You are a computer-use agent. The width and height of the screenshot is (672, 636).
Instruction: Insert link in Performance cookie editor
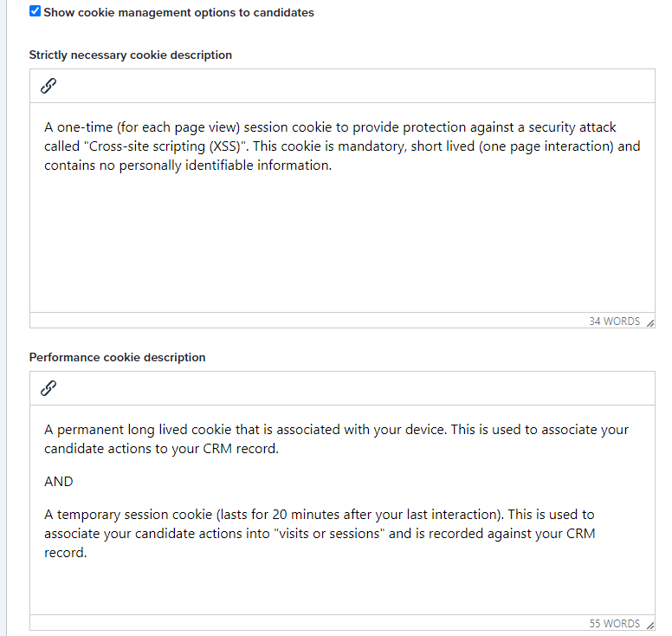click(48, 388)
